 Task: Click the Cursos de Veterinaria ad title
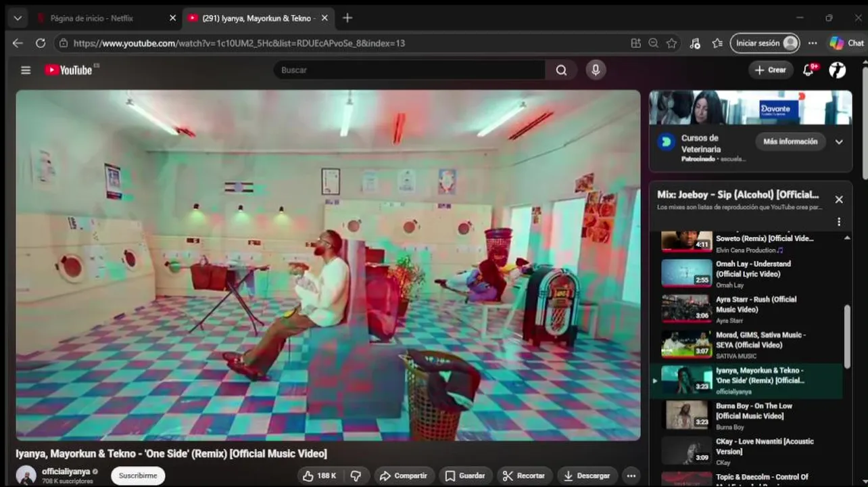pos(701,143)
